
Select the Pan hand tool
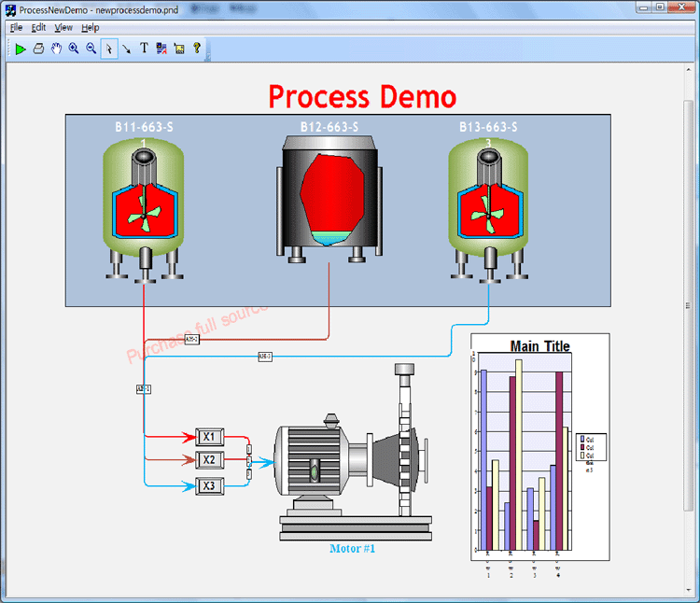coord(56,49)
